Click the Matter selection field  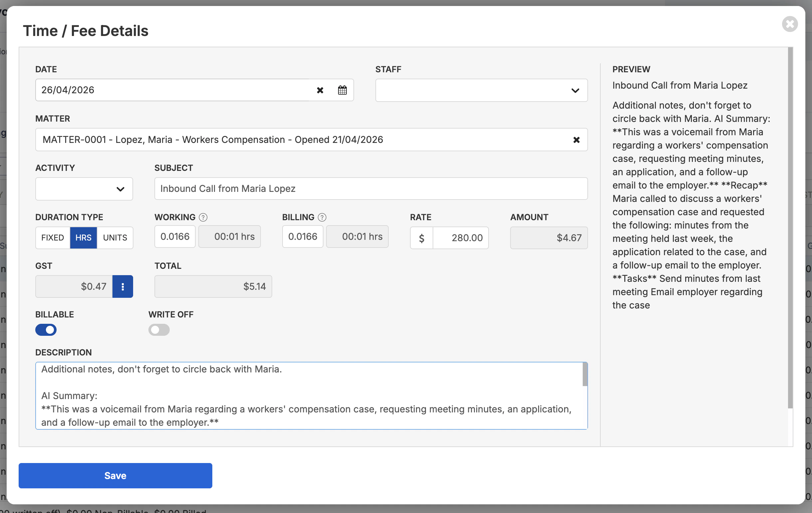tap(304, 140)
